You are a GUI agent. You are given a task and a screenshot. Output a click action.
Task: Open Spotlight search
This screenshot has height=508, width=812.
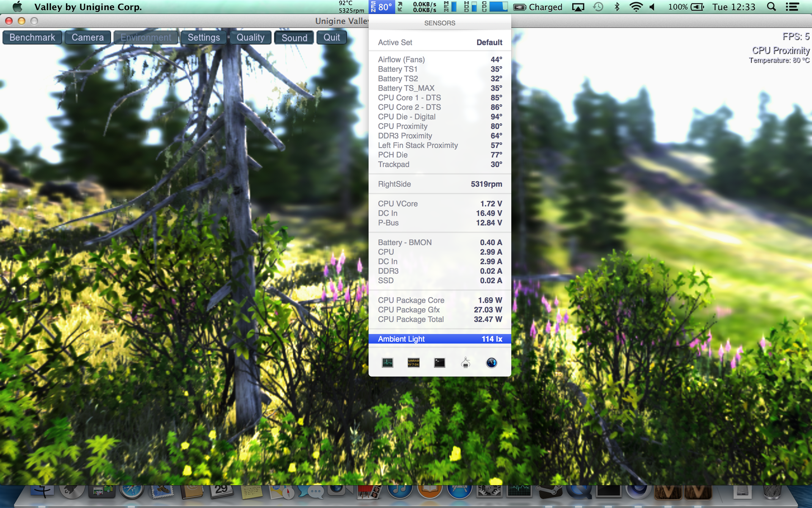click(x=771, y=7)
